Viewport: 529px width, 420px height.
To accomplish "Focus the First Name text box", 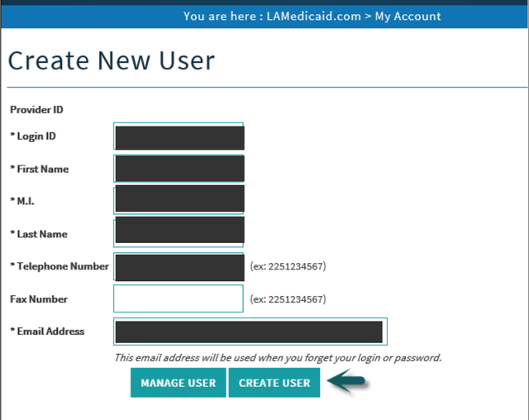I will click(x=179, y=169).
